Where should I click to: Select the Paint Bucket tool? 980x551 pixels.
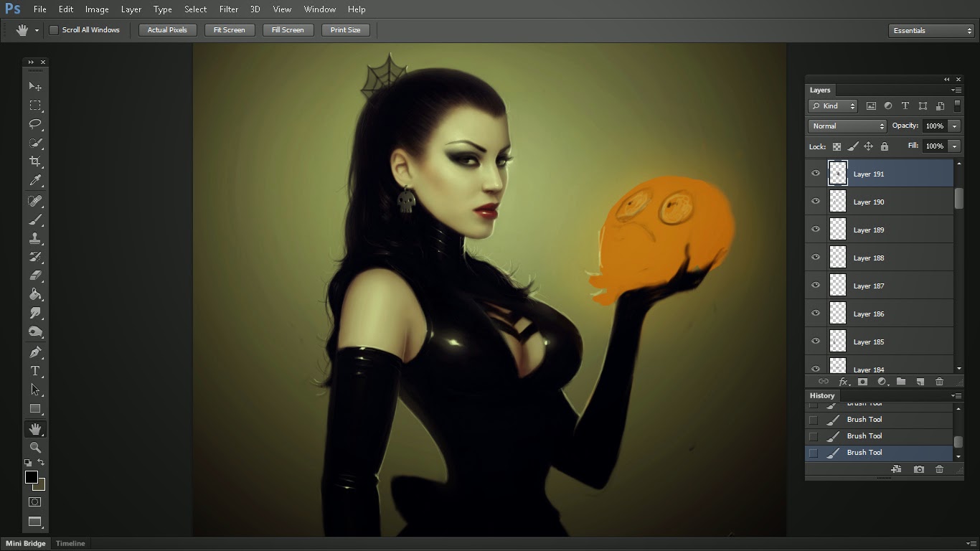click(x=34, y=294)
